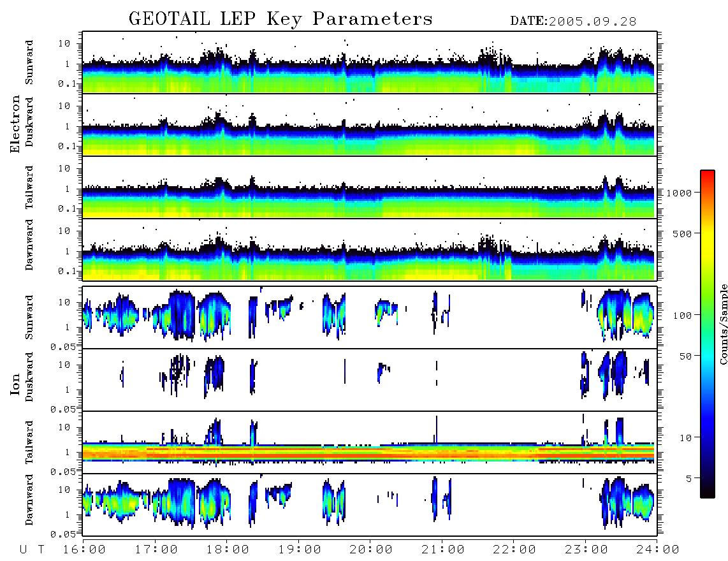728x561 pixels.
Task: Select Duskward label of Ion group
Action: (x=29, y=377)
